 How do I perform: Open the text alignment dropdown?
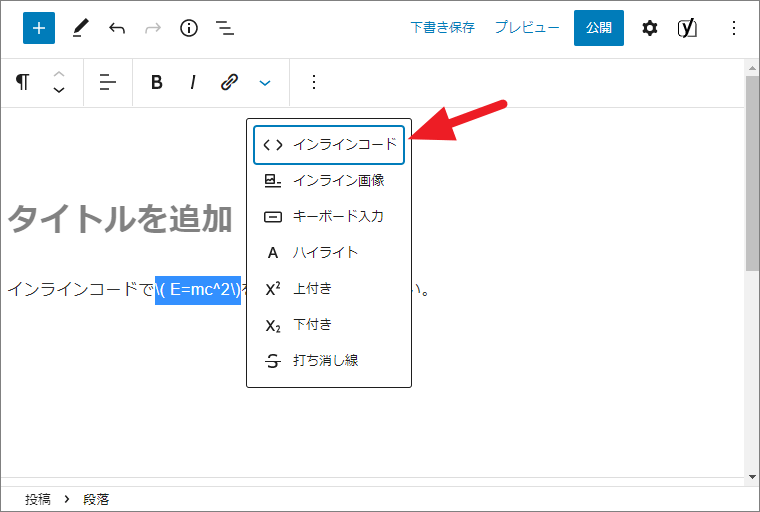pos(108,83)
